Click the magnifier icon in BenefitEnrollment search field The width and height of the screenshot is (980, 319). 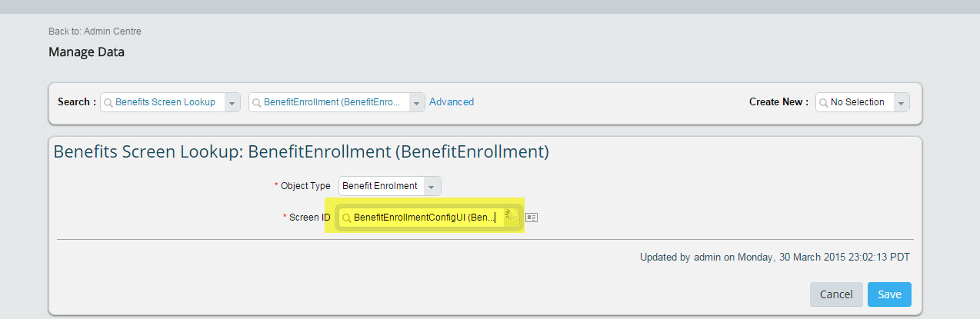[x=257, y=102]
